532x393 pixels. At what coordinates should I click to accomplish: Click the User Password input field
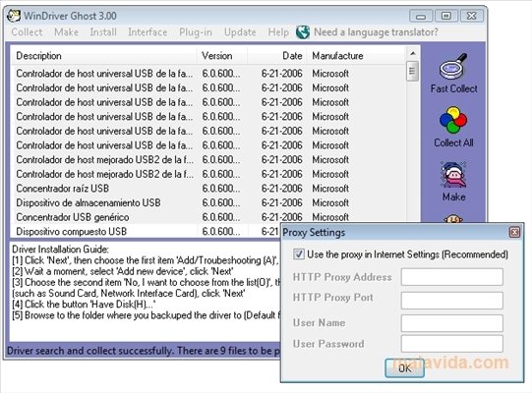point(452,344)
